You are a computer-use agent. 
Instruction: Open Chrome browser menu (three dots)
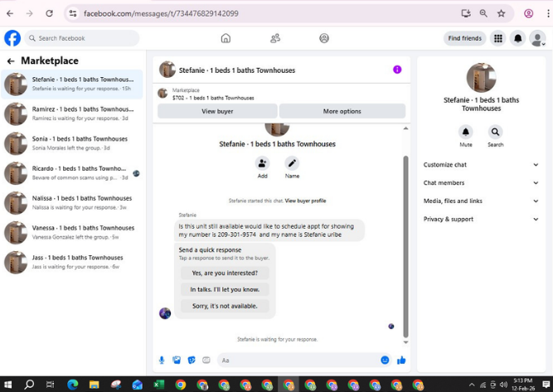pos(548,13)
